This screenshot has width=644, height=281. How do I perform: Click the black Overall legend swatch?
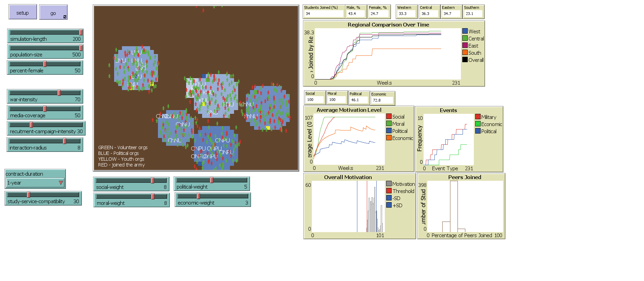(x=465, y=60)
